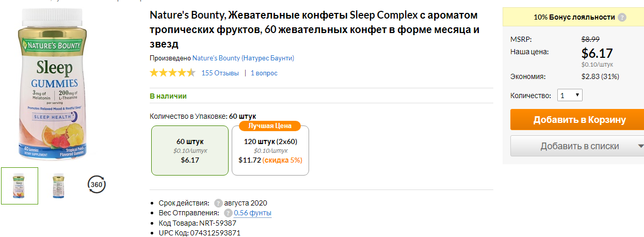Viewport: 644px width, 237px height.
Task: Open the Количество quantity dropdown
Action: 570,96
